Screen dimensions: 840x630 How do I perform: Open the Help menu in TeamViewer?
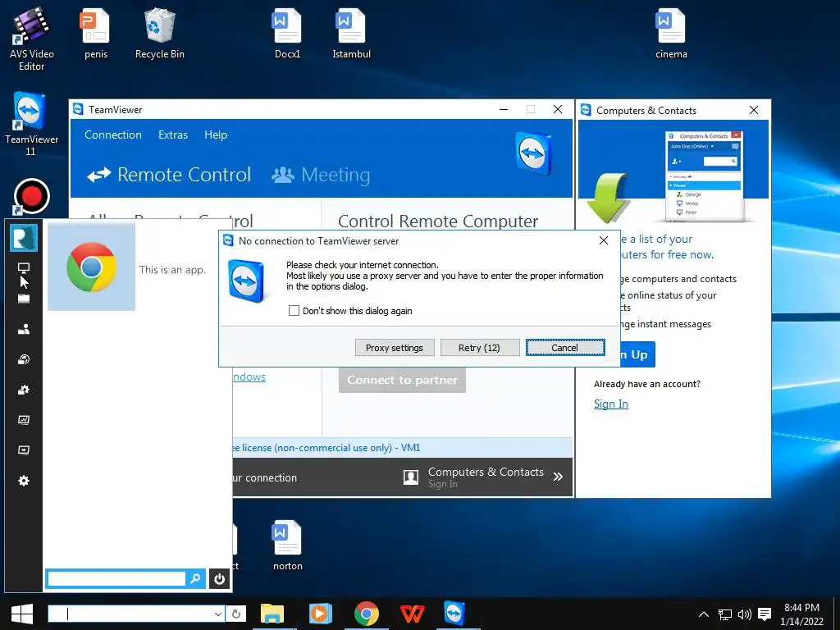coord(216,135)
